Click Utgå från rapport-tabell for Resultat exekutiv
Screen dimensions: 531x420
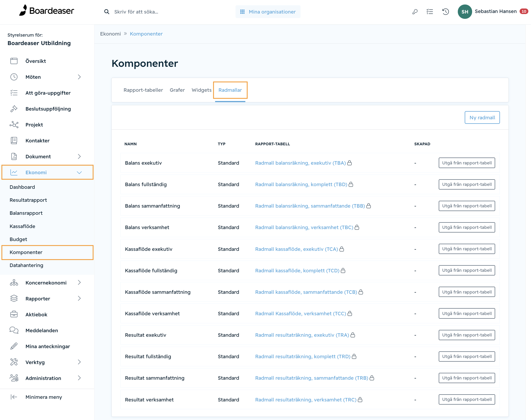coord(467,335)
